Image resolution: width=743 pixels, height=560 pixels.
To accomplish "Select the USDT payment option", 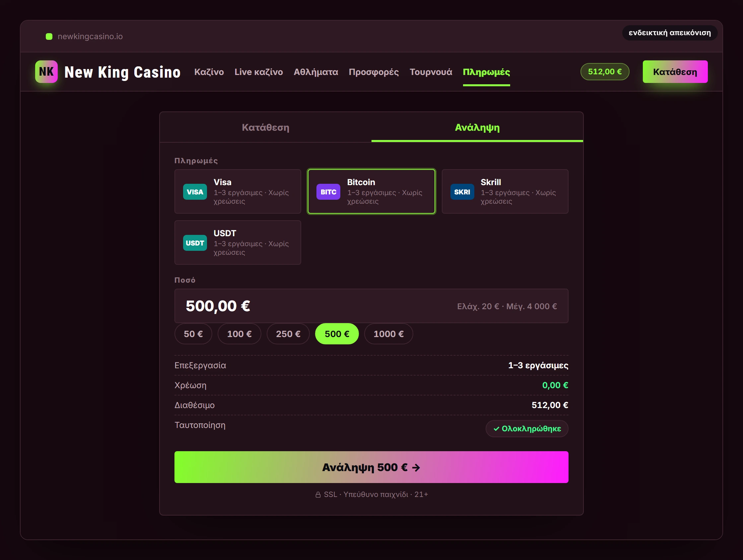I will pyautogui.click(x=237, y=243).
